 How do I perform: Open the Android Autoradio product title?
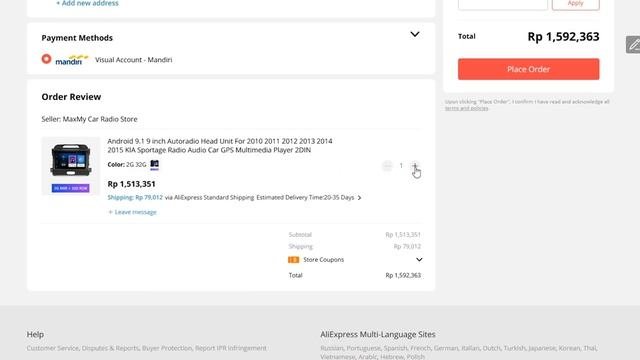[x=220, y=146]
